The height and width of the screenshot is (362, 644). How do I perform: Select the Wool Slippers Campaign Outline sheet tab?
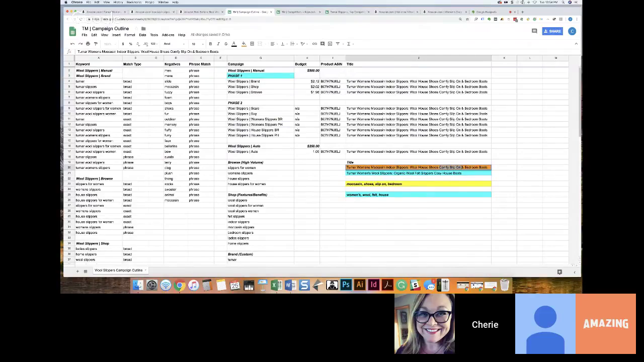click(x=118, y=270)
